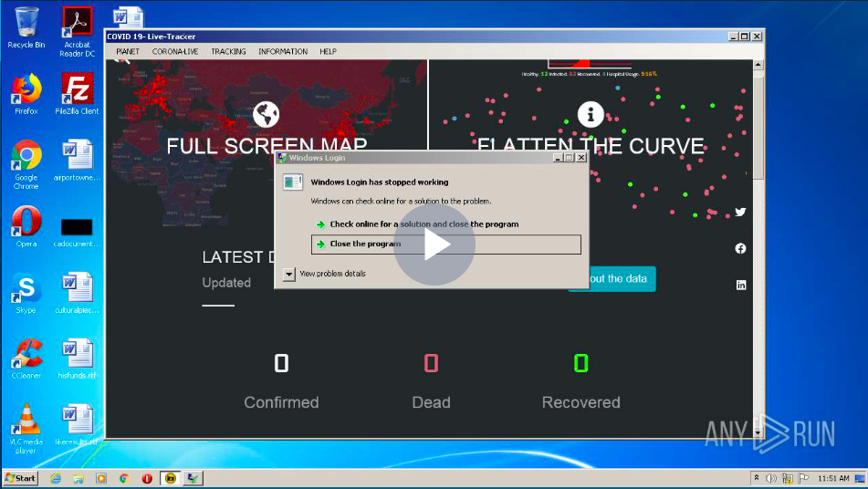Click the info icon above Flatten the Curve
868x489 pixels.
tap(591, 115)
